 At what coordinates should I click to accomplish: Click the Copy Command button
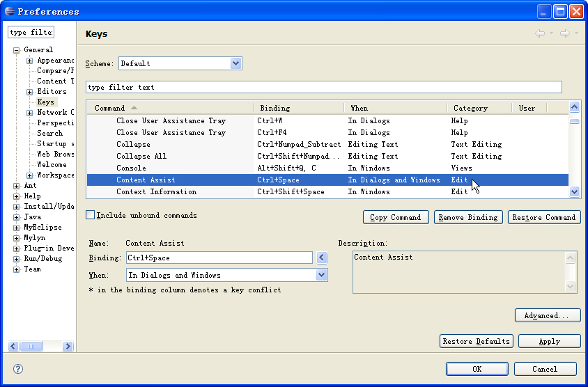[x=396, y=217]
